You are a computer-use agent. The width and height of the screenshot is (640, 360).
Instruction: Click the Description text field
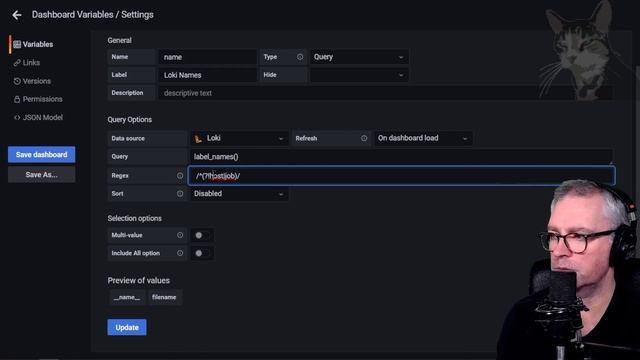[385, 93]
